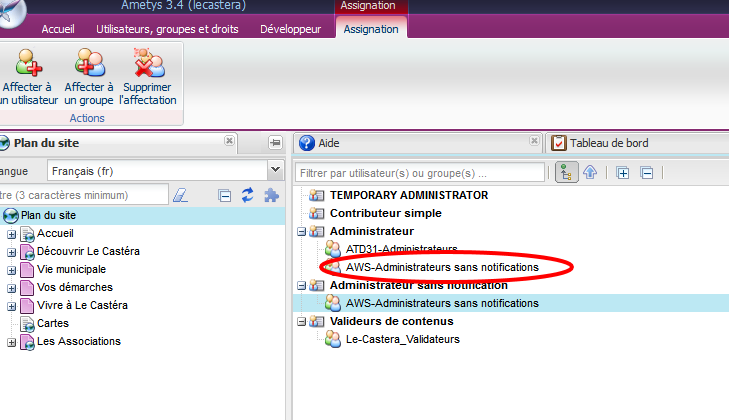This screenshot has width=729, height=420.
Task: Collapse all nodes in sitemap tree
Action: (x=225, y=195)
